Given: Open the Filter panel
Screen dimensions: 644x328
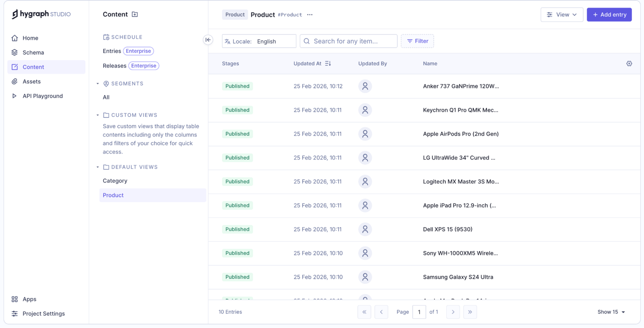Looking at the screenshot, I should 417,41.
